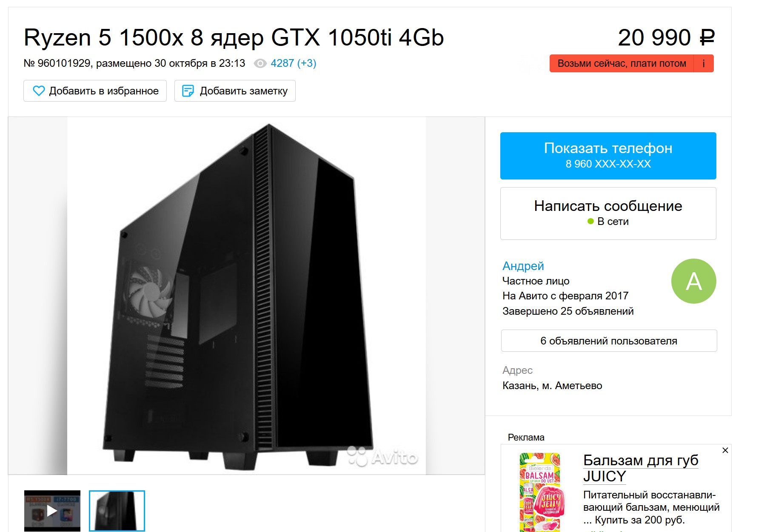The width and height of the screenshot is (767, 532).
Task: Click Возьми сейчас, плати потом banner
Action: pyautogui.click(x=622, y=63)
